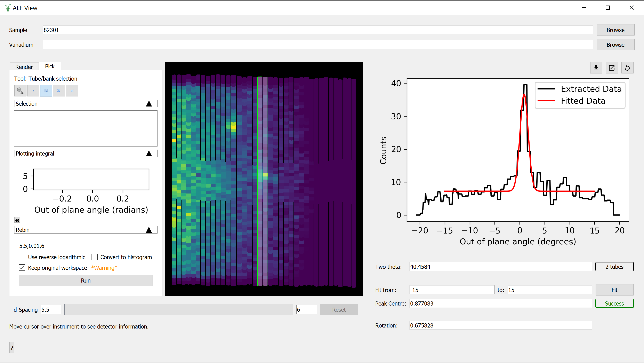644x363 pixels.
Task: Select the dotted rectangle draw tool
Action: [72, 90]
